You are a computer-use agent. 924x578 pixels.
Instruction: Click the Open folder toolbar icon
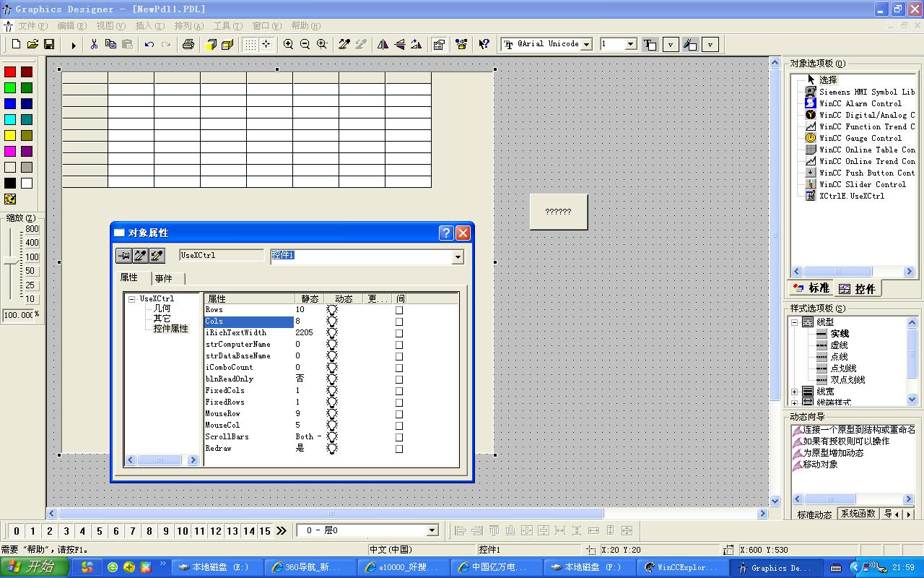(x=32, y=44)
